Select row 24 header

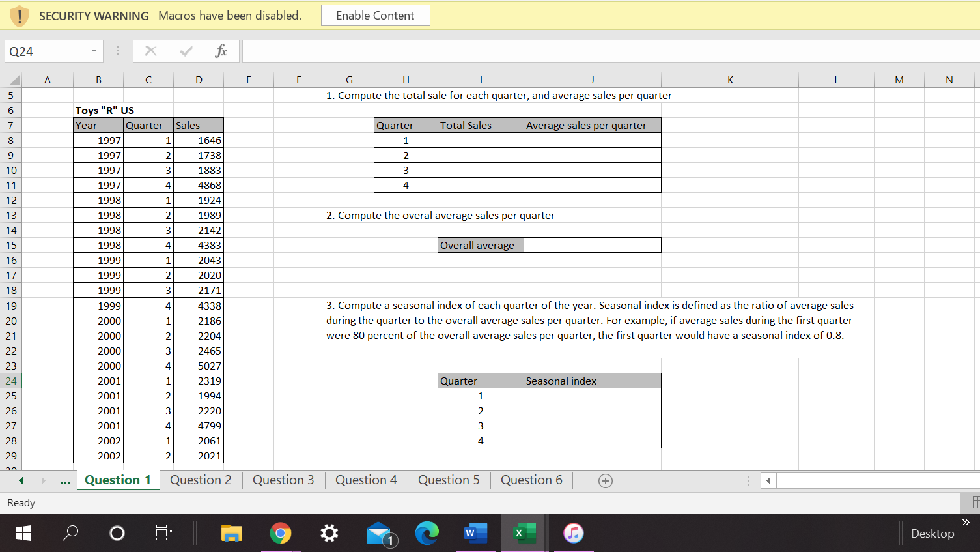coord(11,381)
